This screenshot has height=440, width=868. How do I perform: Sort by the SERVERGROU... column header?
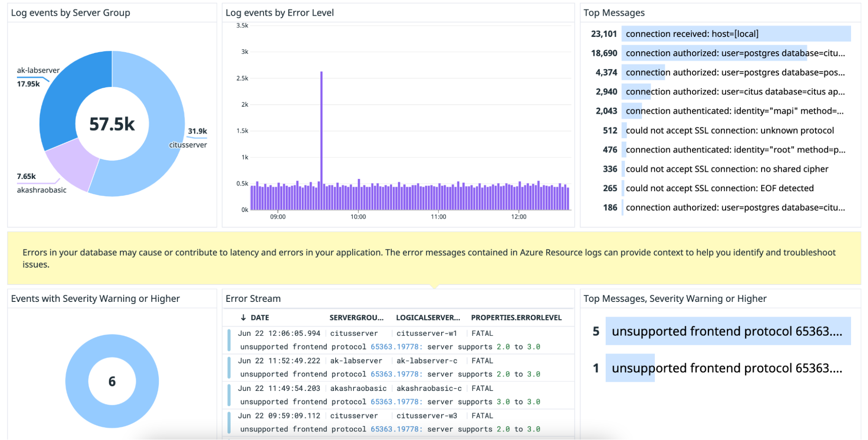(356, 317)
